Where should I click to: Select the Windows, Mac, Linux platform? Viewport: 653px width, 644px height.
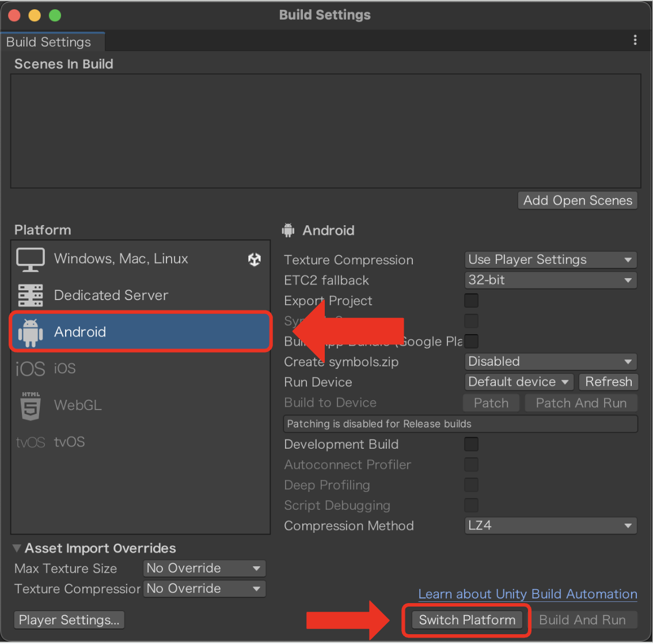pos(141,259)
